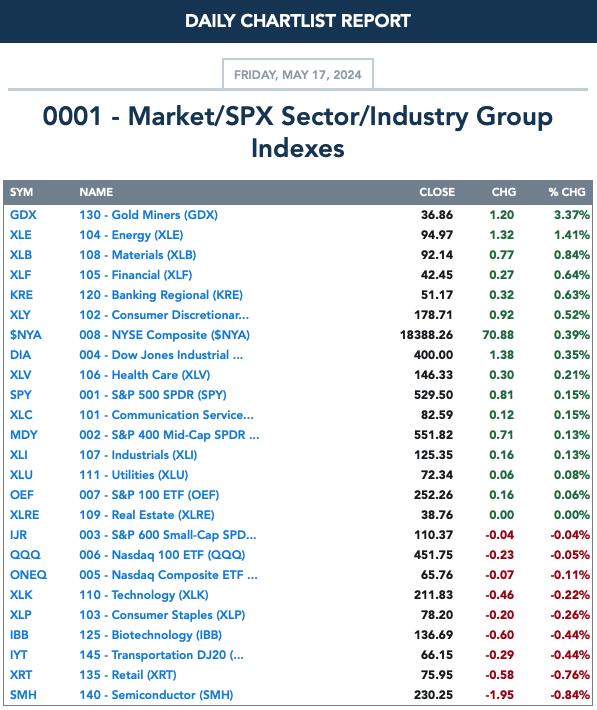This screenshot has width=597, height=710.
Task: Click the 0001 Market/SPX Sector chartlist title
Action: (x=298, y=132)
